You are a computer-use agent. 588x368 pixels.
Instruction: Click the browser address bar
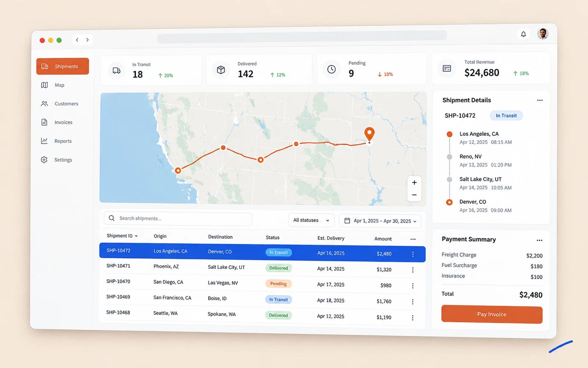coord(302,36)
